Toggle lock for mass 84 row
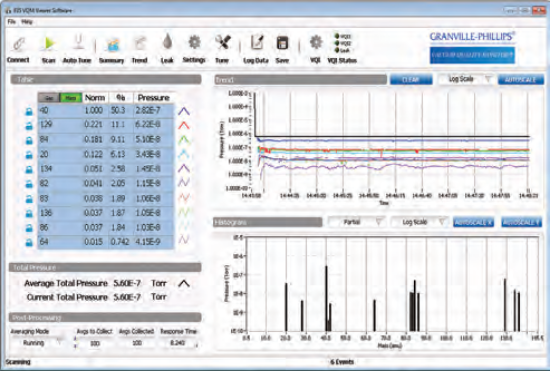 [29, 140]
